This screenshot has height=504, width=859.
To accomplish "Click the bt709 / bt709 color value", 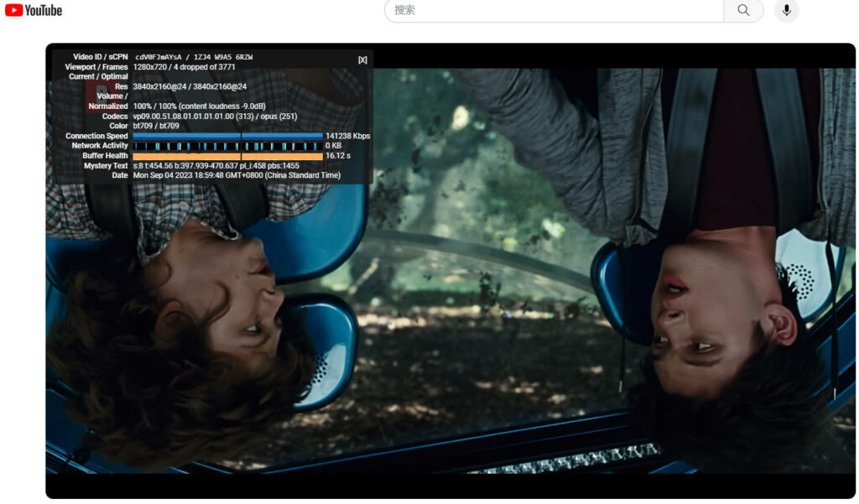I will click(156, 126).
